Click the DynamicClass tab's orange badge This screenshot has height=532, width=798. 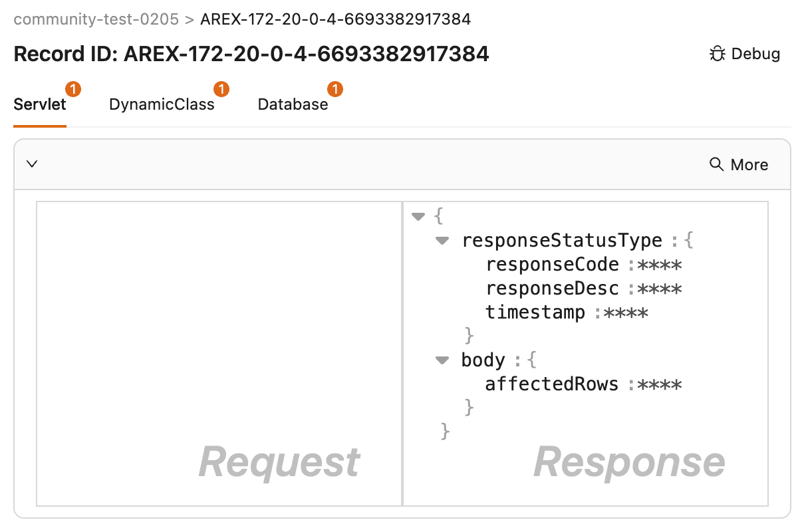pyautogui.click(x=221, y=88)
